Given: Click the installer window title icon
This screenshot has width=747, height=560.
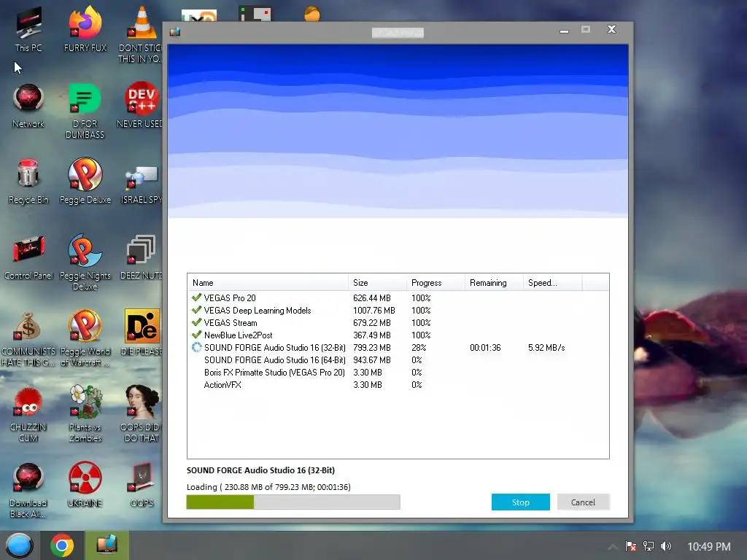Looking at the screenshot, I should pyautogui.click(x=175, y=31).
